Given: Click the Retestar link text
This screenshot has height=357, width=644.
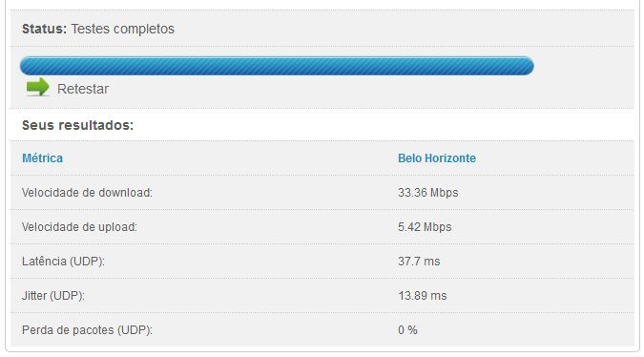Looking at the screenshot, I should tap(83, 89).
